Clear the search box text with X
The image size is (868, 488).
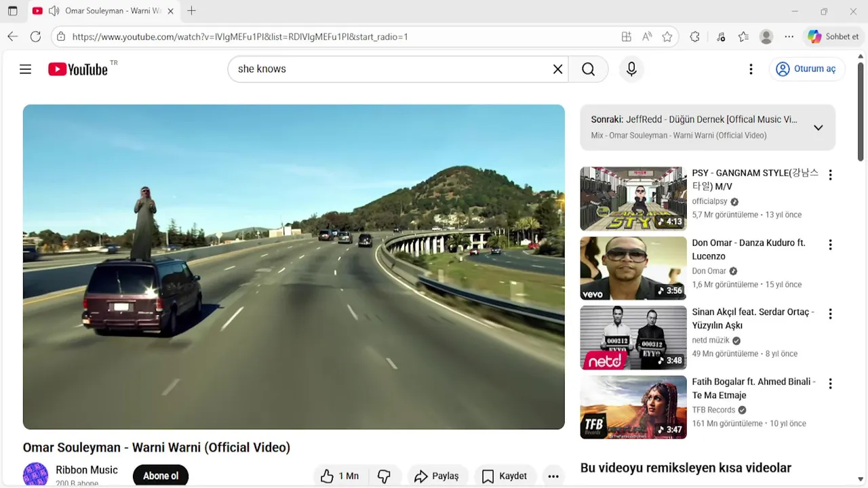[558, 69]
